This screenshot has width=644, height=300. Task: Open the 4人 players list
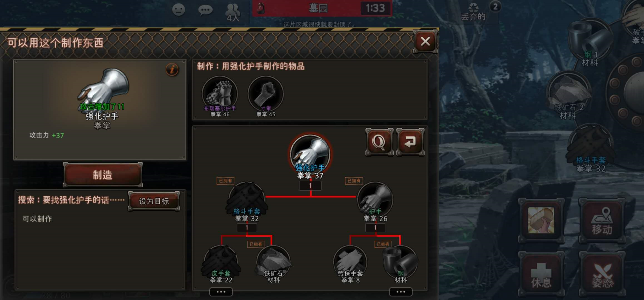pyautogui.click(x=233, y=12)
